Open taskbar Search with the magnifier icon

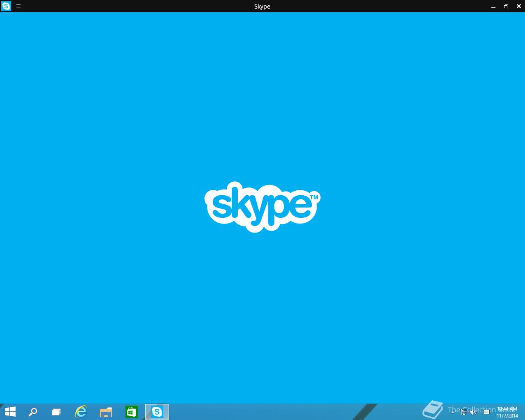[x=33, y=412]
